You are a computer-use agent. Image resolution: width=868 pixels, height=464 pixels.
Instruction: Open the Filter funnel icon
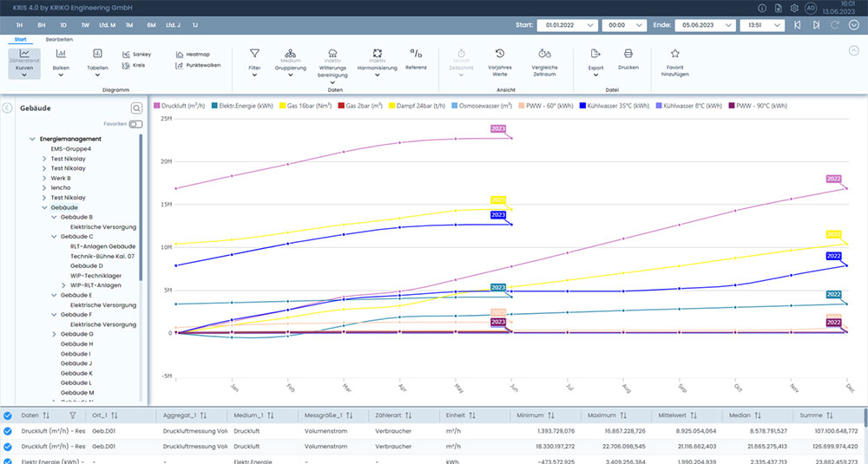[x=254, y=53]
